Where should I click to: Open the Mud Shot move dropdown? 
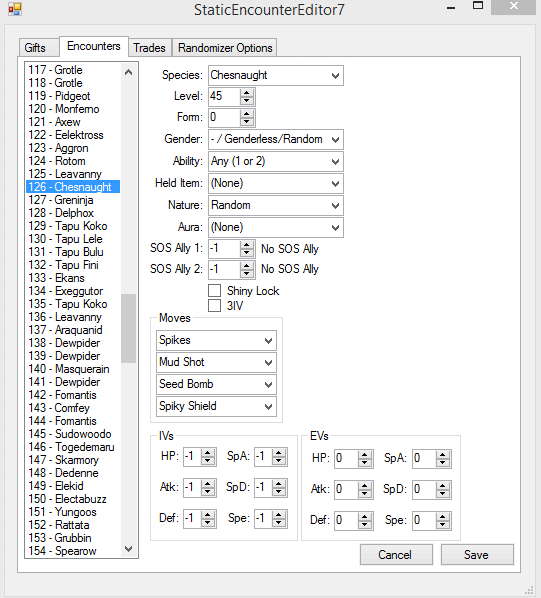coord(216,362)
